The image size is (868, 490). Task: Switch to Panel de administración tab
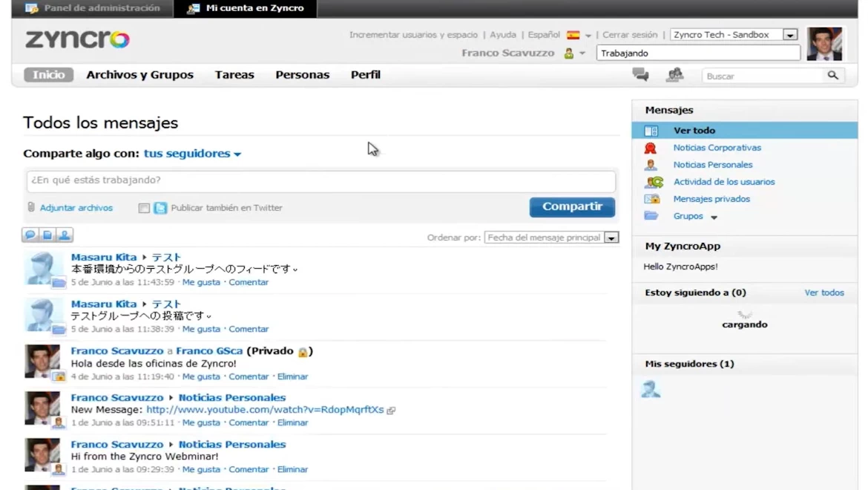[93, 8]
